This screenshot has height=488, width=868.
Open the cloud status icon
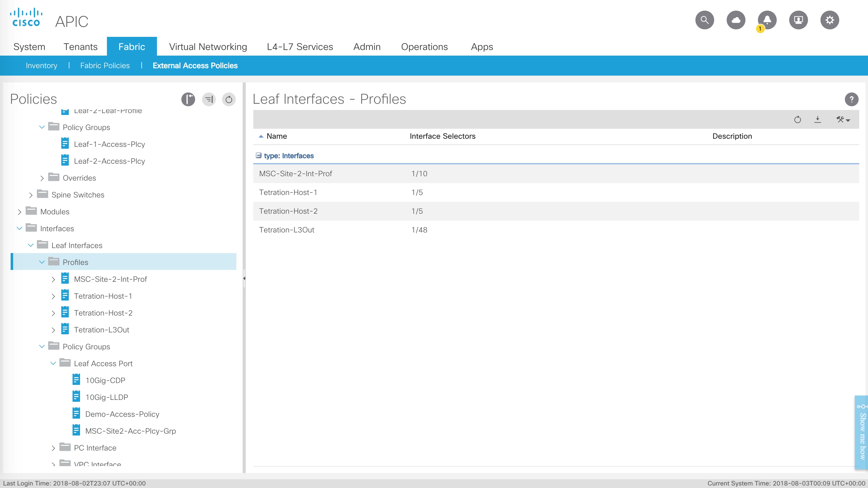tap(735, 20)
